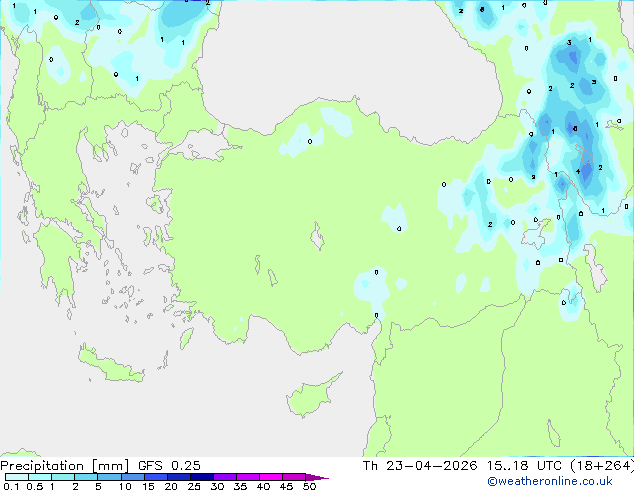
Task: Click the legend scale label "30"
Action: point(218,486)
